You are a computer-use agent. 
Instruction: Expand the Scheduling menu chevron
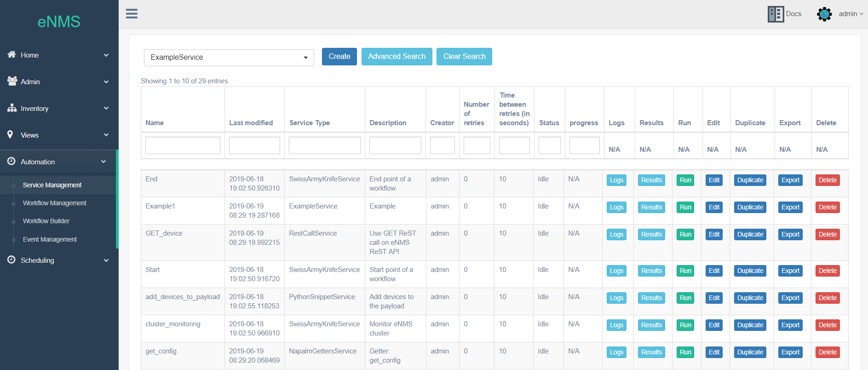(x=106, y=260)
